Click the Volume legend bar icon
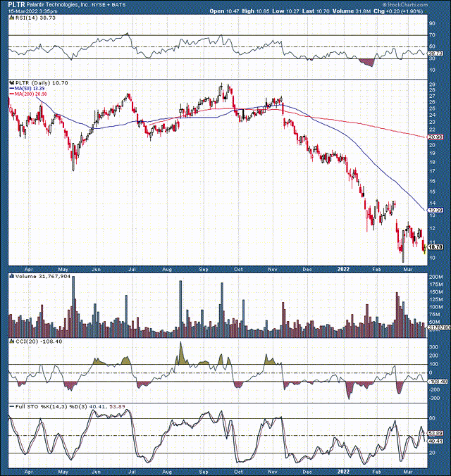451x476 pixels. point(12,276)
